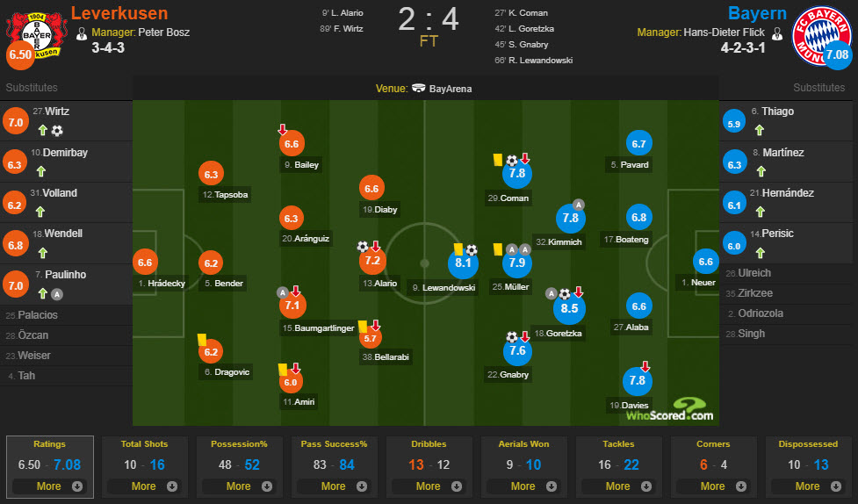Select the Aerials Won stat panel
This screenshot has width=858, height=504.
pyautogui.click(x=523, y=467)
